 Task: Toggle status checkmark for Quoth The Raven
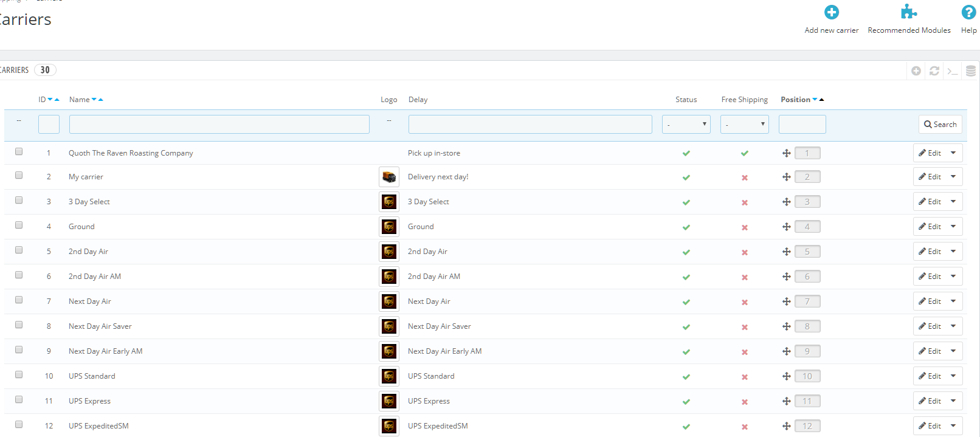point(686,153)
